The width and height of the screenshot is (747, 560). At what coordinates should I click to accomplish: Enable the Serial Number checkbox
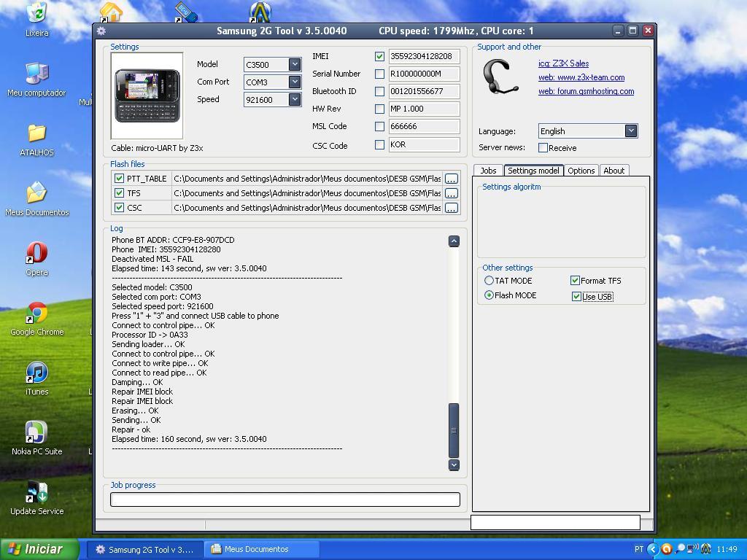tap(379, 74)
